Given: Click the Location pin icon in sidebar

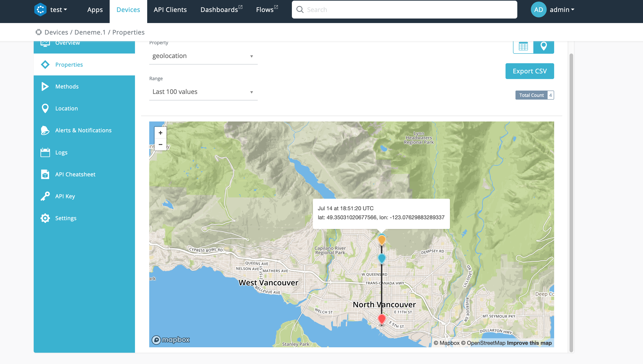Looking at the screenshot, I should coord(45,108).
